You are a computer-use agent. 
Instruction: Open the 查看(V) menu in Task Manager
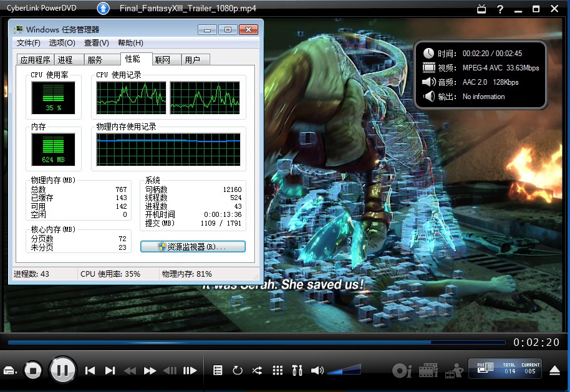tap(96, 43)
